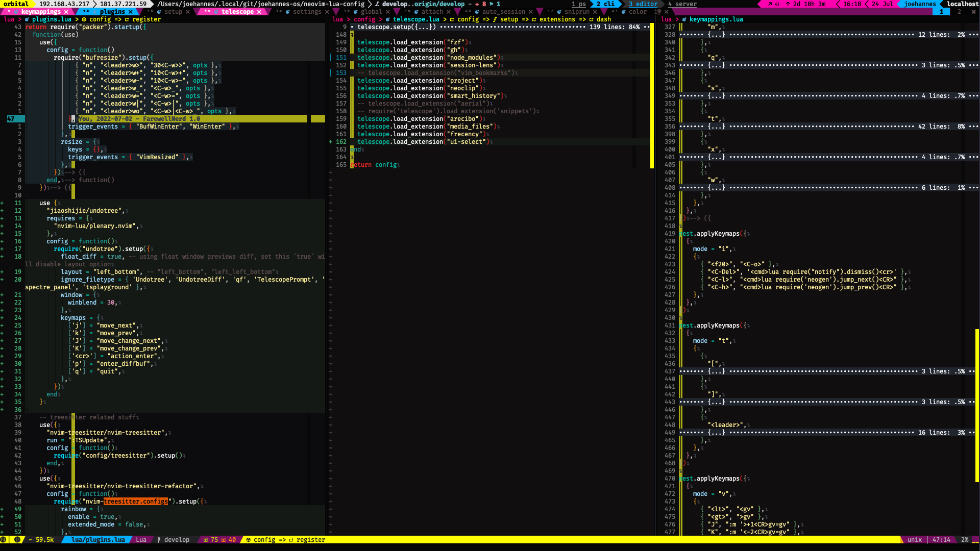Image resolution: width=980 pixels, height=551 pixels.
Task: Click the warning diagnostics icon showing 75
Action: [206, 540]
